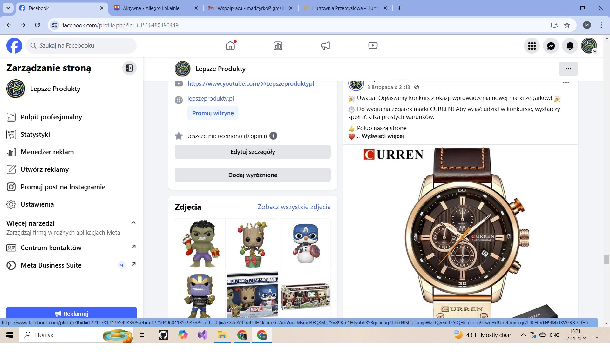Open Visual Studio from taskbar

tap(202, 335)
